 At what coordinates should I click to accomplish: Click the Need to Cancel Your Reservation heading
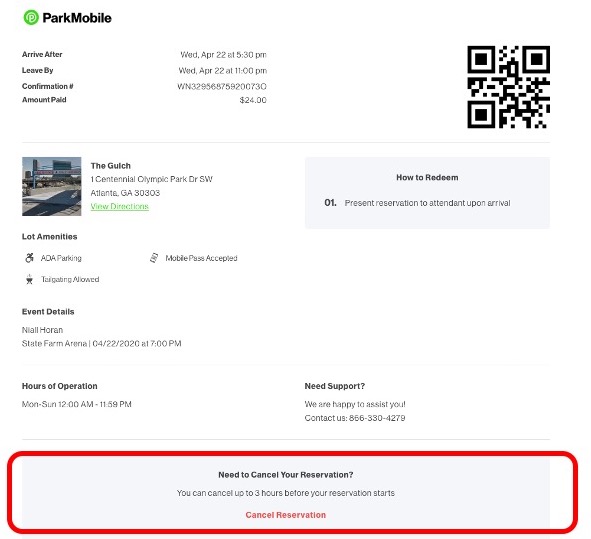pos(286,475)
